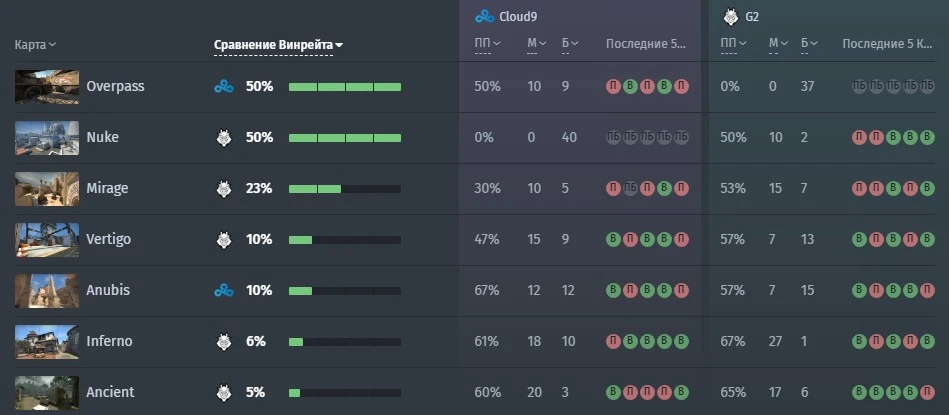Click G2 icon in Nuke winrate row

pyautogui.click(x=223, y=137)
